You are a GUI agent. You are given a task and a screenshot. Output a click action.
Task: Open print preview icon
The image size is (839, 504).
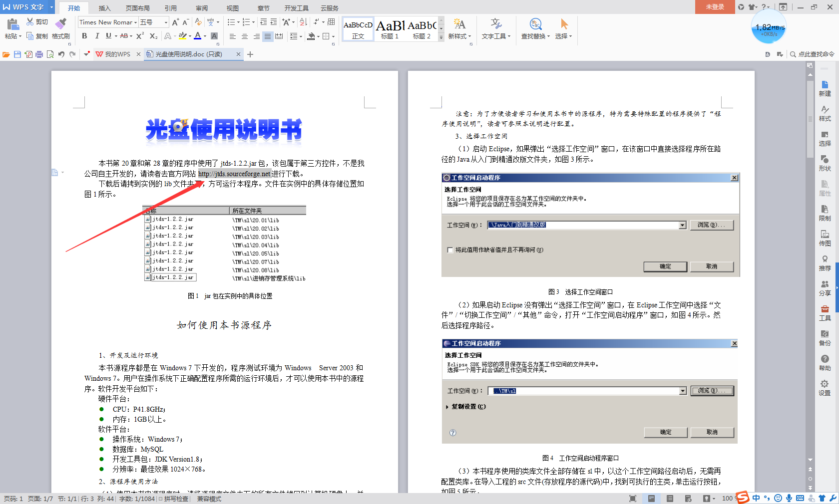[x=50, y=54]
